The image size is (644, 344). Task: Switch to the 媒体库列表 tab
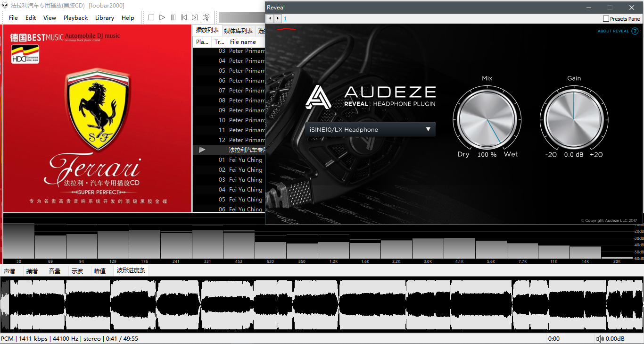pyautogui.click(x=238, y=31)
